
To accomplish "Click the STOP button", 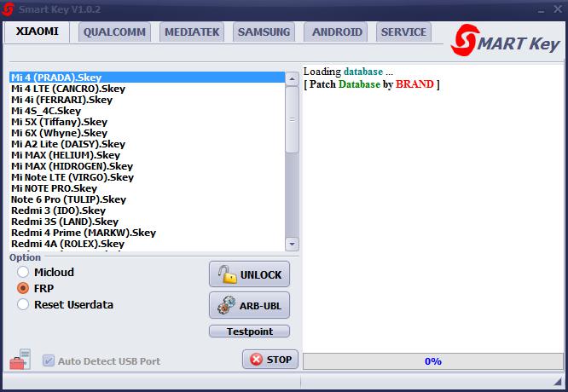I will coord(270,360).
